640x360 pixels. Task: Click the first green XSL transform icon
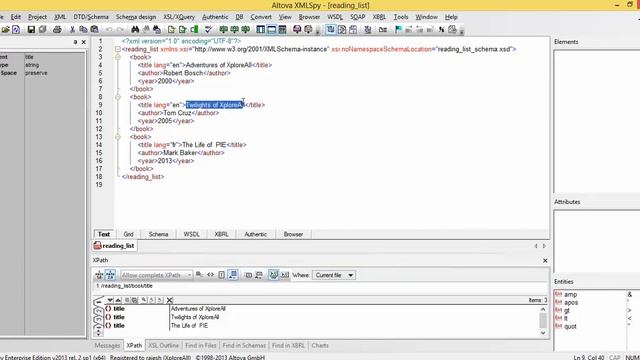coord(223,29)
